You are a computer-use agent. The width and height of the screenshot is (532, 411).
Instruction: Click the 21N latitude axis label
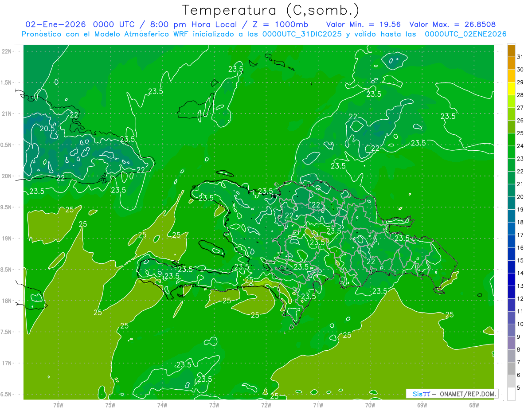7,114
